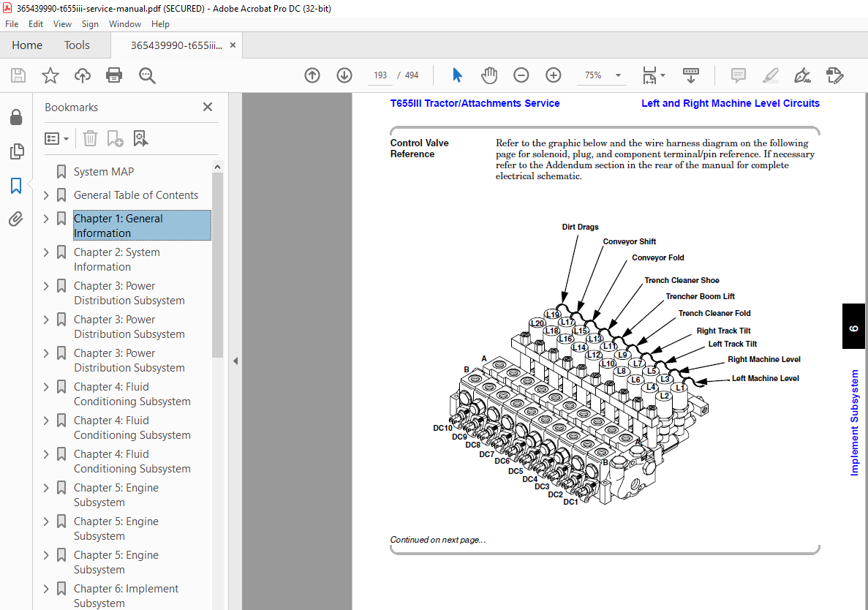The height and width of the screenshot is (610, 868).
Task: Expand first Chapter 3: Power Distribution bookmark
Action: [46, 286]
